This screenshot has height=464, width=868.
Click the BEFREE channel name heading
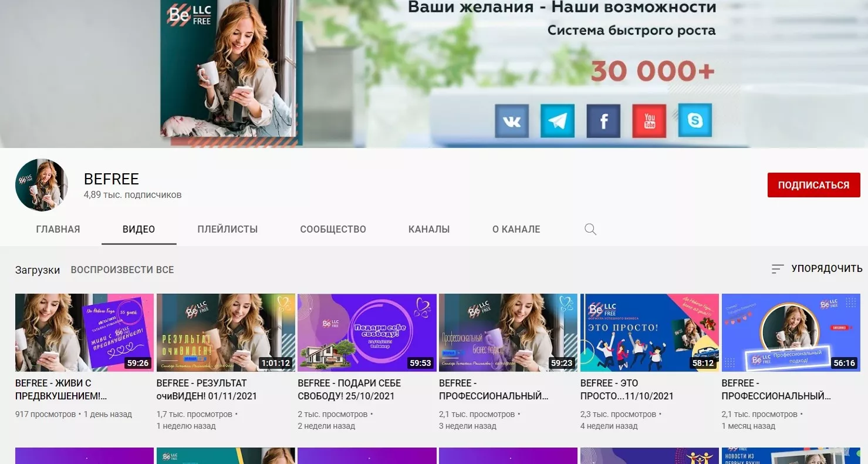[112, 179]
